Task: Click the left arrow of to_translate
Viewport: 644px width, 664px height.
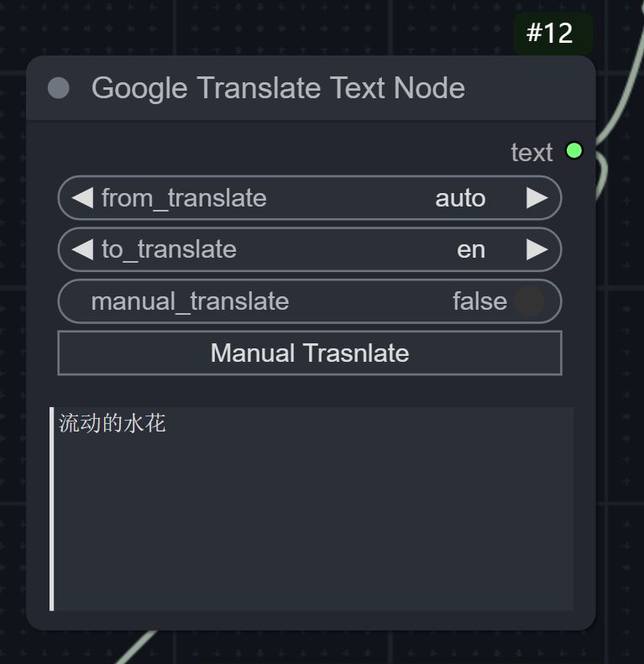Action: pos(81,249)
